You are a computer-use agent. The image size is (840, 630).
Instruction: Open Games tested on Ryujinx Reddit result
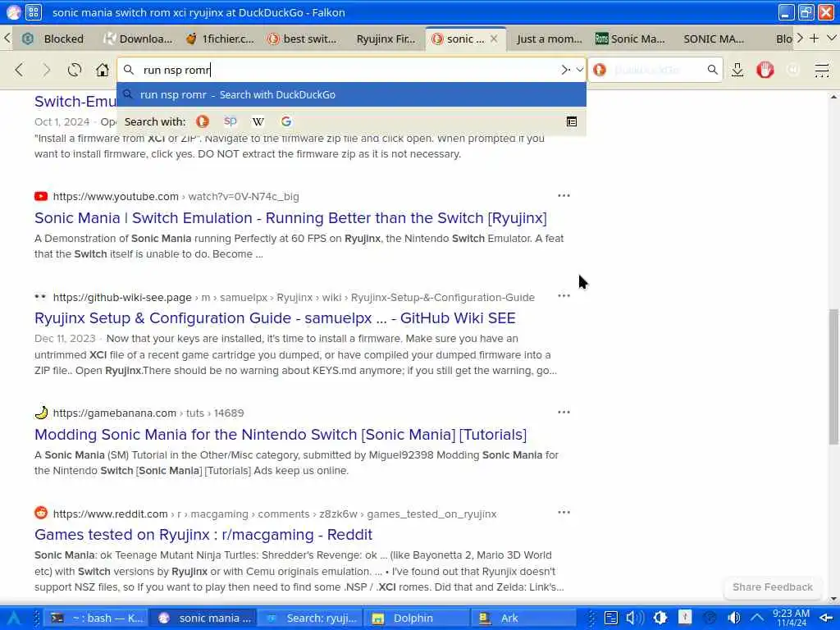point(203,535)
